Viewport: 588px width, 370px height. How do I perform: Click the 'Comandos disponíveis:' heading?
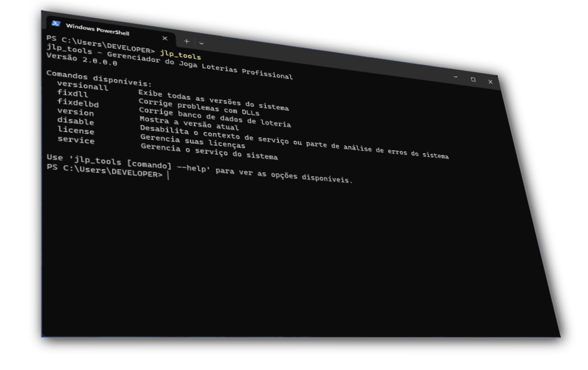tap(99, 78)
